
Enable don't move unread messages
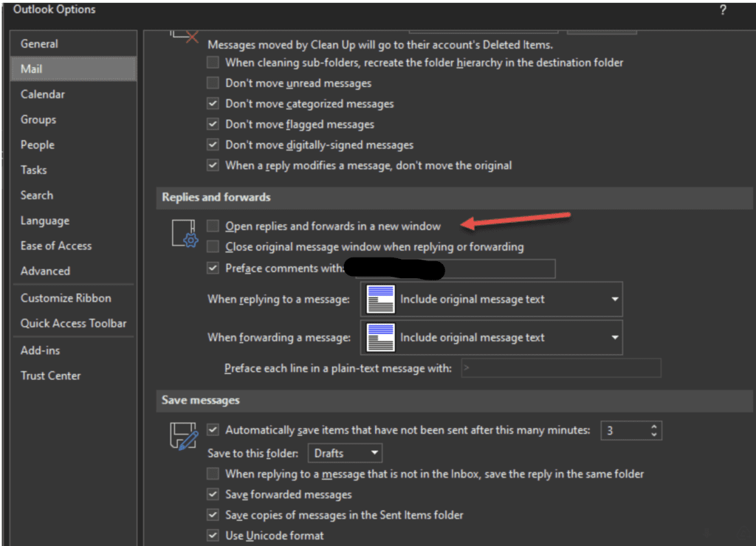click(213, 83)
